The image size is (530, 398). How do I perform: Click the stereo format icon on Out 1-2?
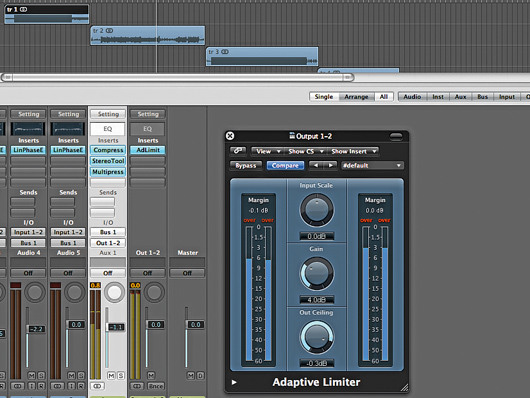pos(137,386)
